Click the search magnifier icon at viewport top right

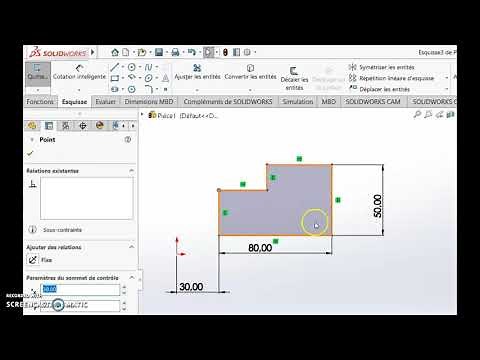[417, 115]
